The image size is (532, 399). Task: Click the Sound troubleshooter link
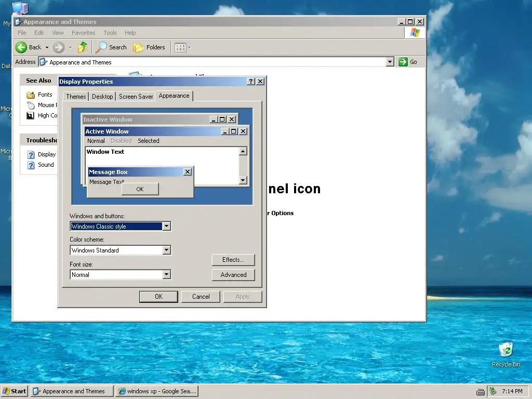tap(46, 165)
